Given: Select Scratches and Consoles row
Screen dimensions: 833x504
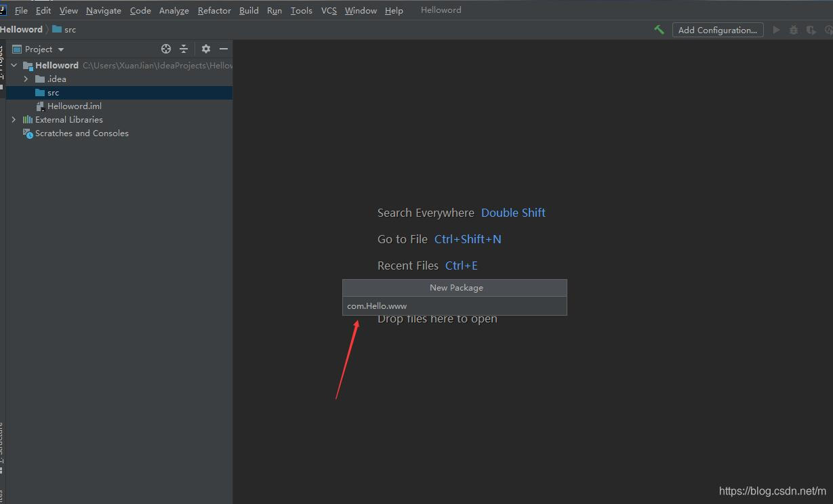Looking at the screenshot, I should (119, 133).
